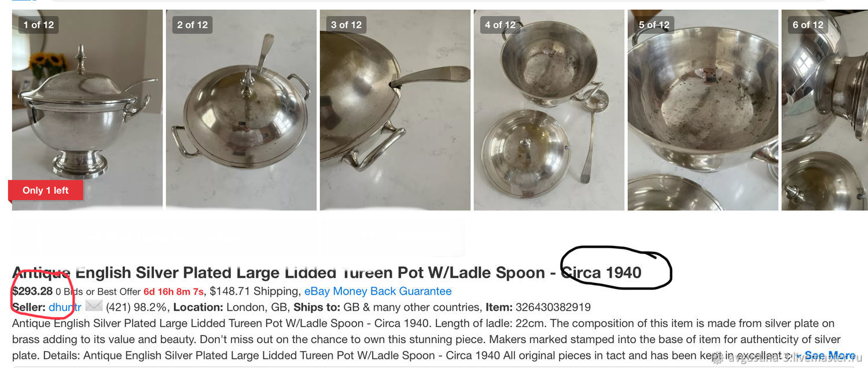Click the envelope contact seller icon
868x368 pixels.
click(x=94, y=307)
